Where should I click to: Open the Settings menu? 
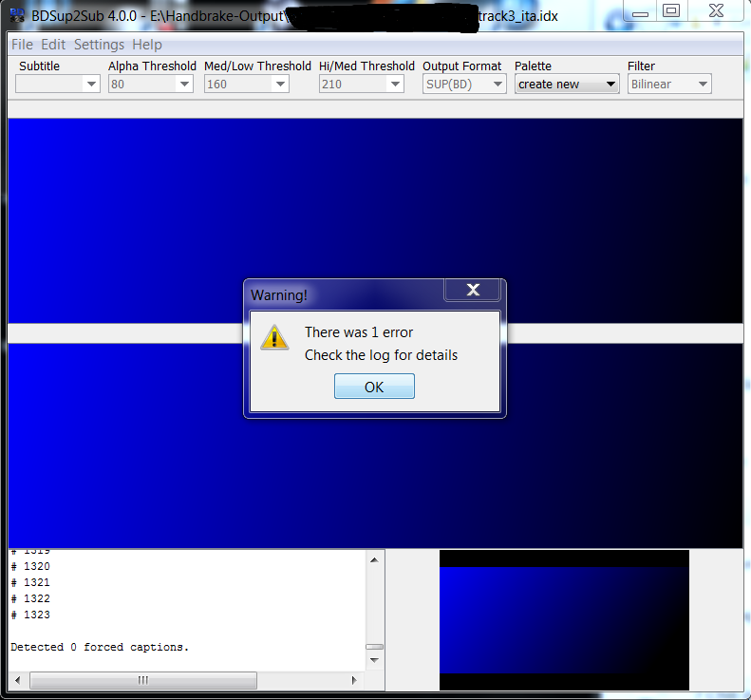point(99,45)
